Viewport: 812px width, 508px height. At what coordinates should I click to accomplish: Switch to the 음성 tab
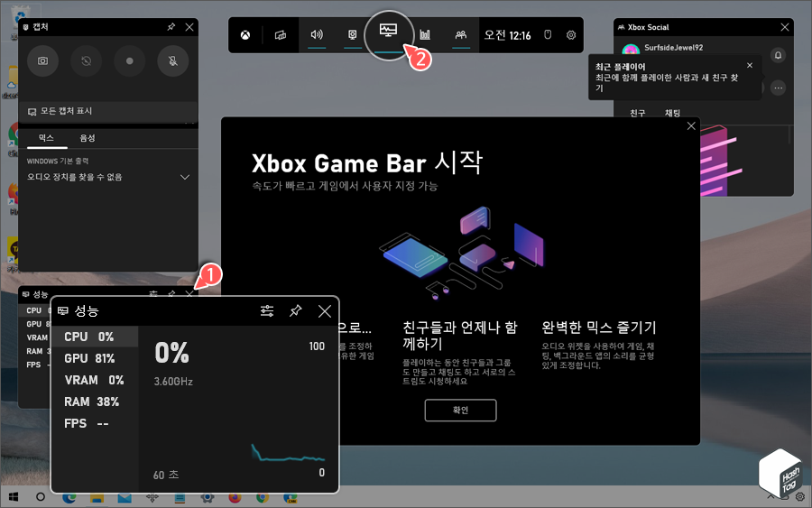87,138
